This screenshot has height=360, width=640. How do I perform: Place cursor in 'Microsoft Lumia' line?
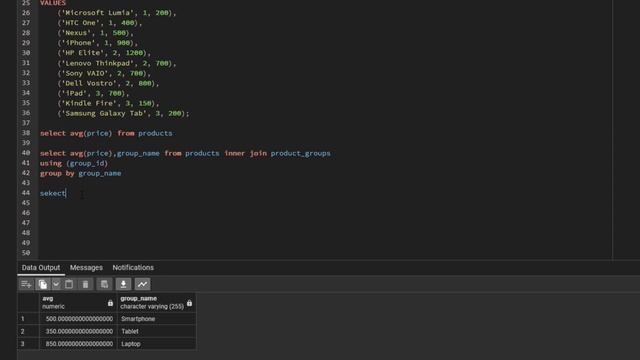117,13
